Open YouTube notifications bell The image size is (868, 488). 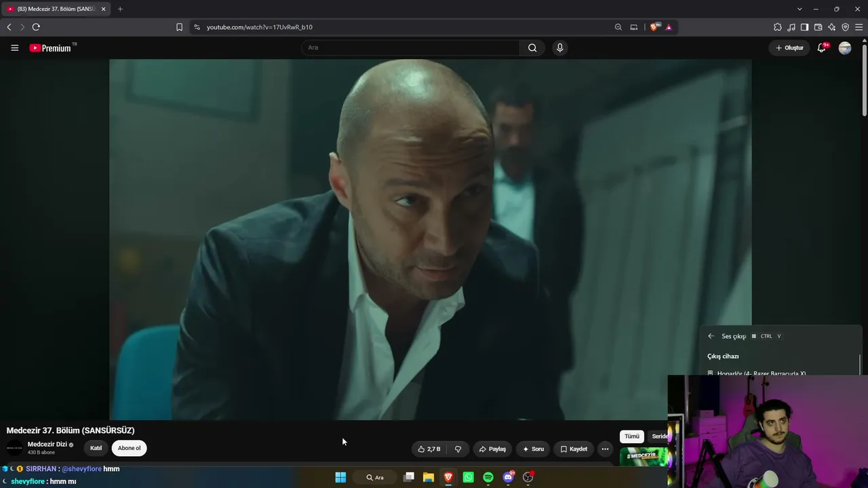pos(822,48)
